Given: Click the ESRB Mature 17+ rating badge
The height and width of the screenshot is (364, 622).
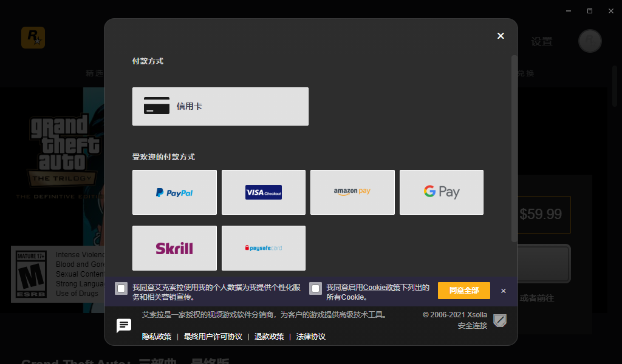Looking at the screenshot, I should (x=32, y=274).
